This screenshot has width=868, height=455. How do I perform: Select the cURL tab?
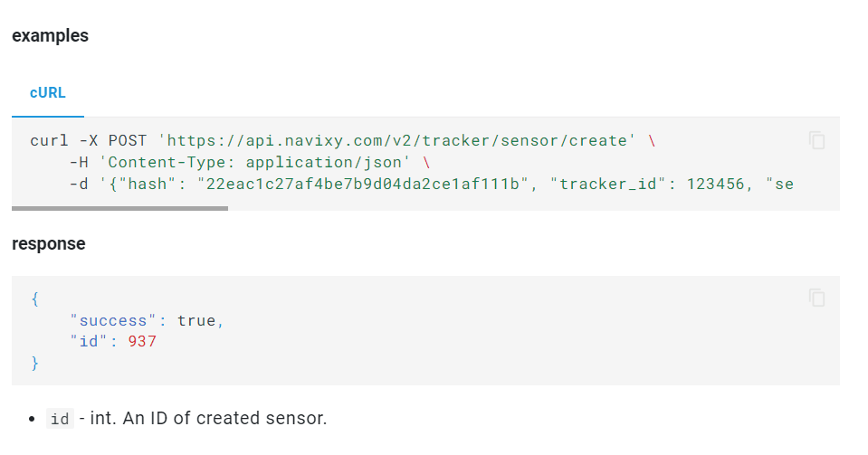[x=48, y=93]
